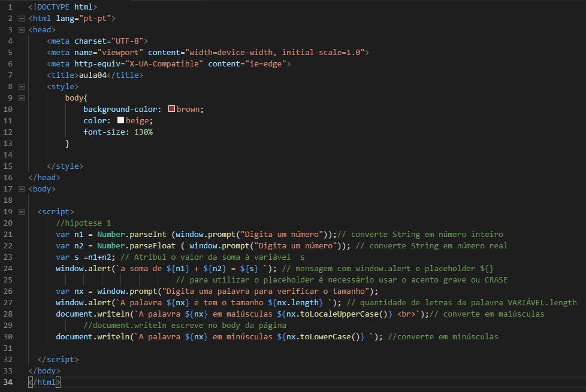Click the var s =n1+n2 statement
Viewport: 586px width, 392px height.
[x=86, y=257]
